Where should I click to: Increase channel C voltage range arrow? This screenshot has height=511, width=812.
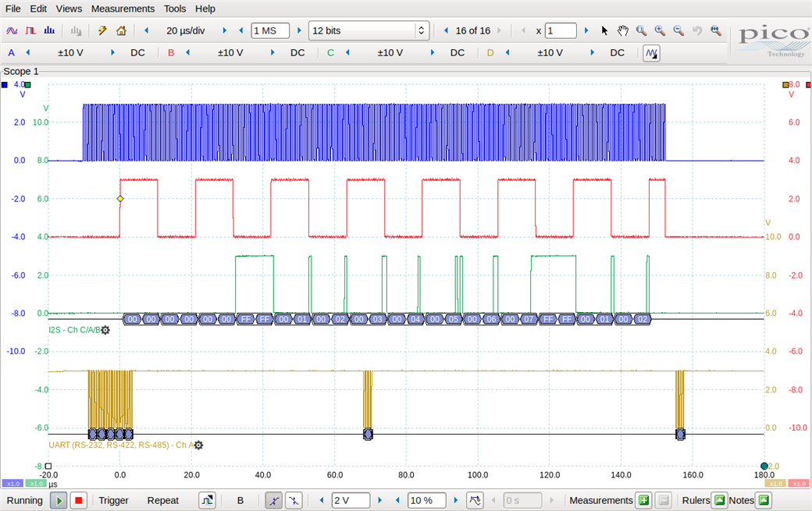433,53
